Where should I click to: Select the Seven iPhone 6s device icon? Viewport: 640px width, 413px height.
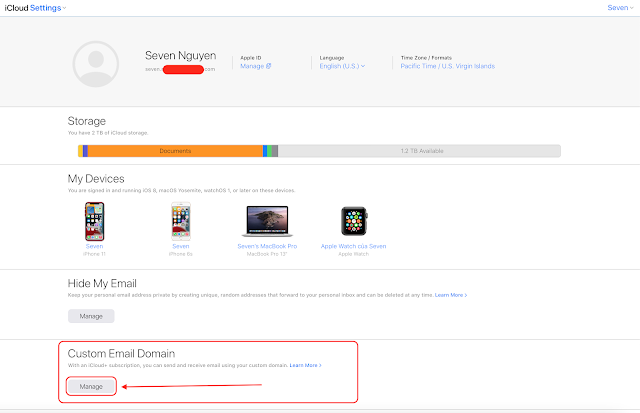coord(181,222)
